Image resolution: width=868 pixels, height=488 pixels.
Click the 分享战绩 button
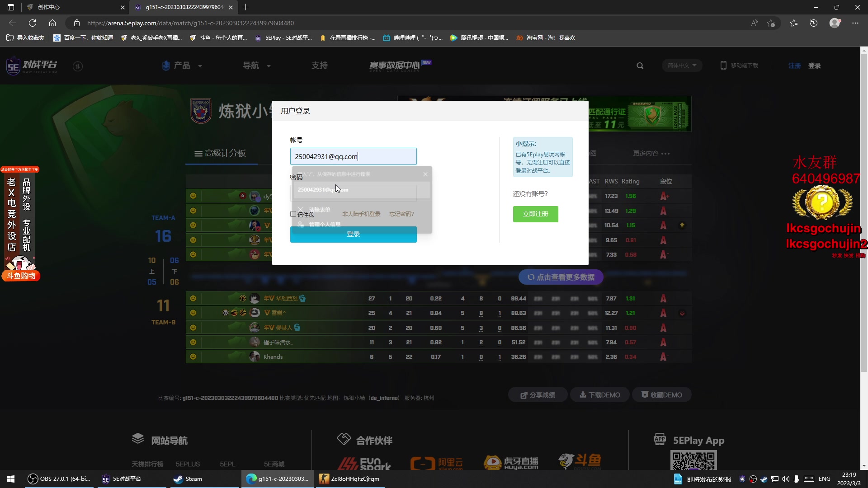(x=538, y=395)
